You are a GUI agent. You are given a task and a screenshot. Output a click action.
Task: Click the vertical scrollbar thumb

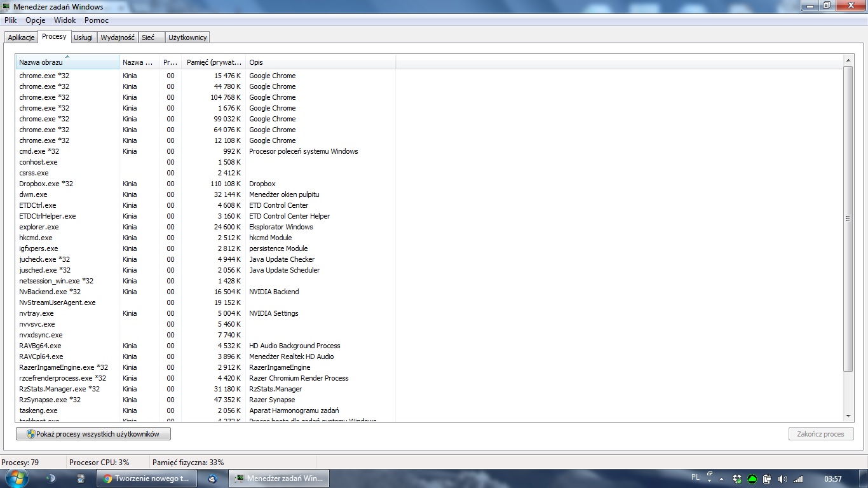[x=848, y=218]
